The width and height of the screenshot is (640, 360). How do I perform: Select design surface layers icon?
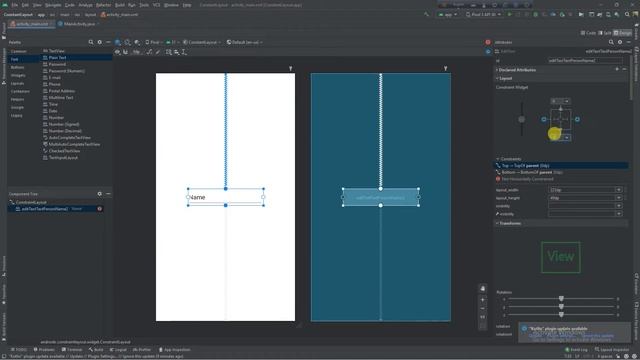(x=118, y=42)
